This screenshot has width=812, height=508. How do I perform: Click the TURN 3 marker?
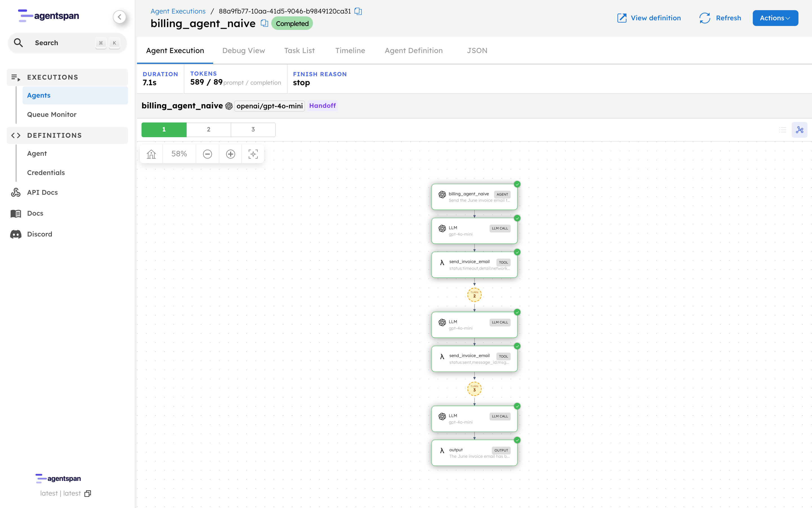point(474,389)
